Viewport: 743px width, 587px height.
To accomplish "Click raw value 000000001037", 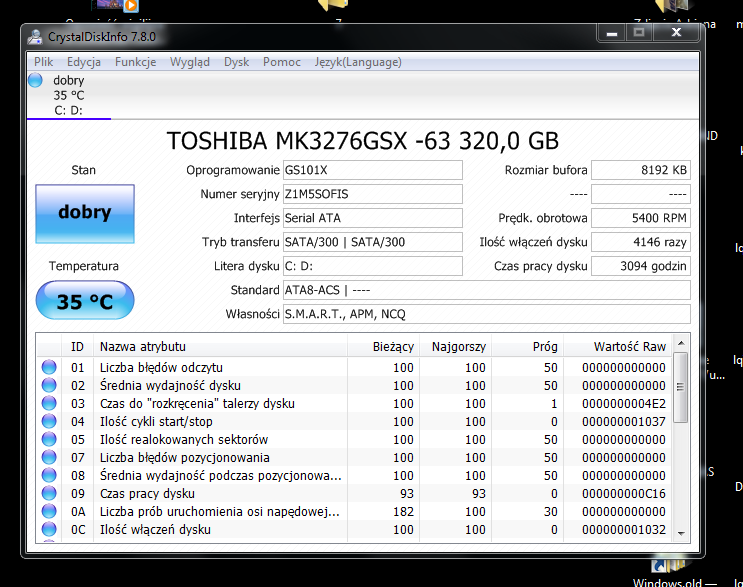I will point(624,422).
